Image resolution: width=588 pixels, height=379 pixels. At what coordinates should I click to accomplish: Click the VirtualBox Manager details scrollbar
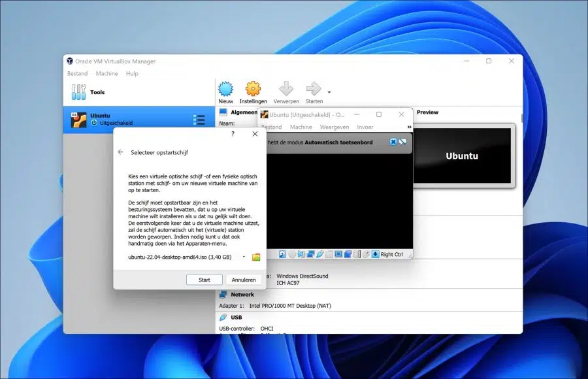[x=521, y=118]
